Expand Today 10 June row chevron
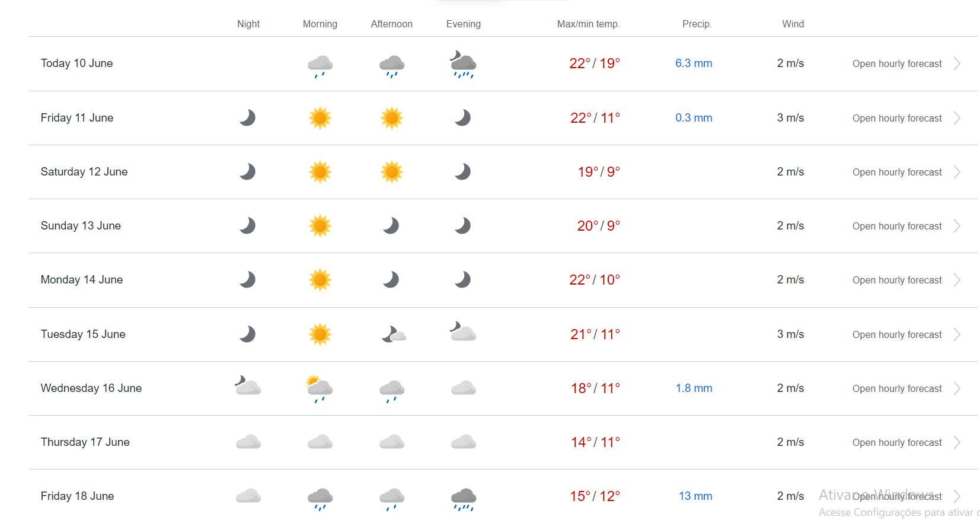Viewport: 980px width, 520px height. 957,63
